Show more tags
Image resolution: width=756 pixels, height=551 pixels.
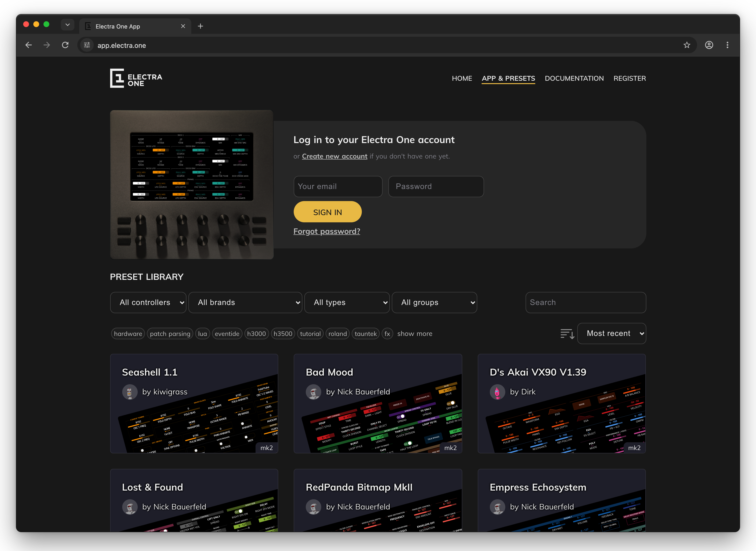[415, 333]
